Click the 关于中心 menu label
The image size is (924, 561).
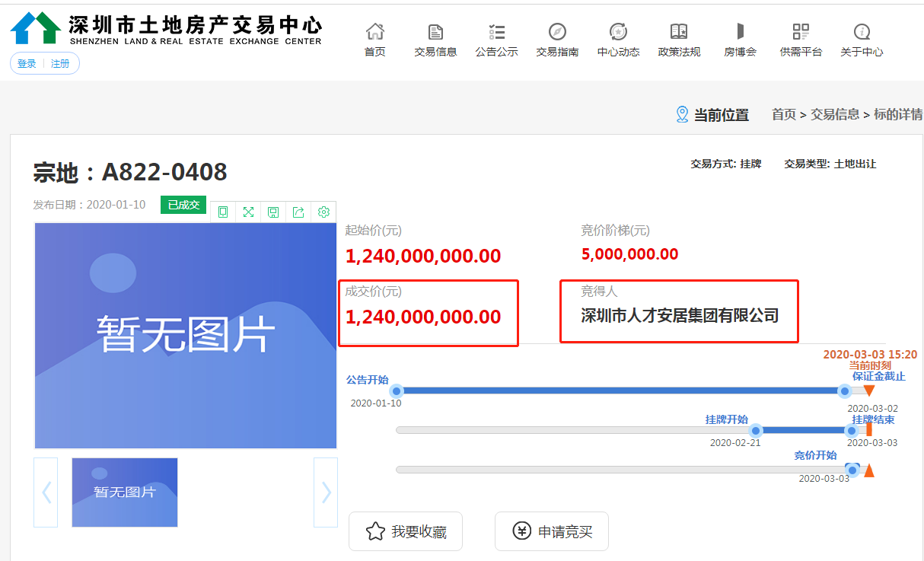862,53
